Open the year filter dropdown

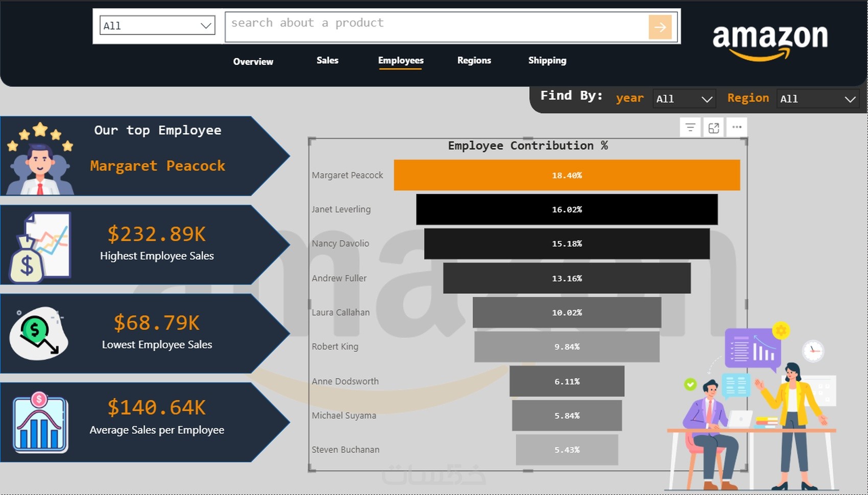click(x=684, y=98)
